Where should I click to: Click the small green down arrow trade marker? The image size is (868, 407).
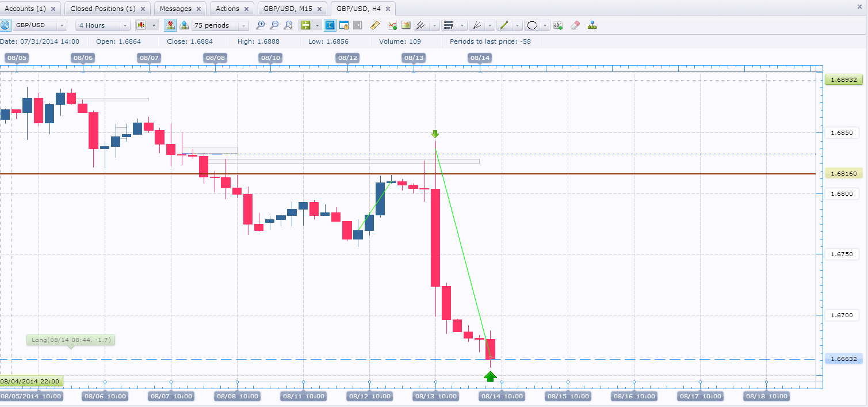[435, 134]
